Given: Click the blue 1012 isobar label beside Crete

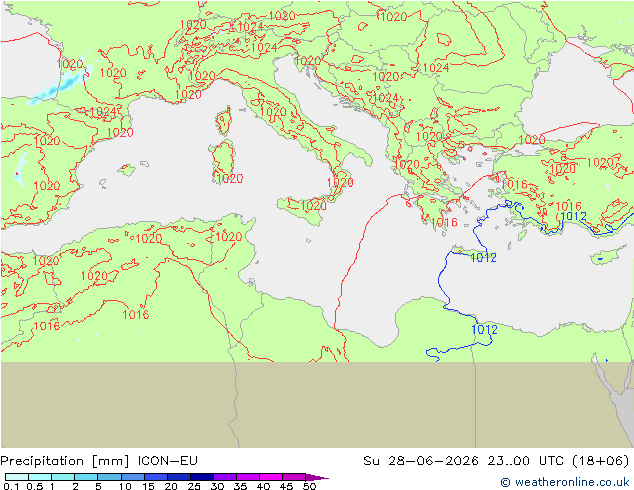Looking at the screenshot, I should [x=484, y=258].
